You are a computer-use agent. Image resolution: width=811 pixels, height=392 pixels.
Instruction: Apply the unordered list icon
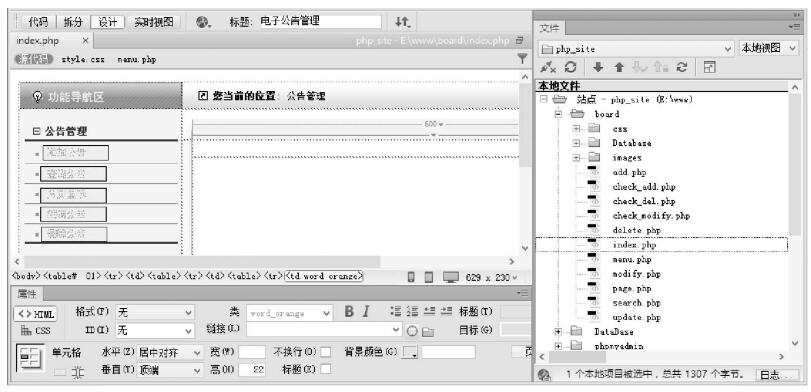tap(396, 311)
